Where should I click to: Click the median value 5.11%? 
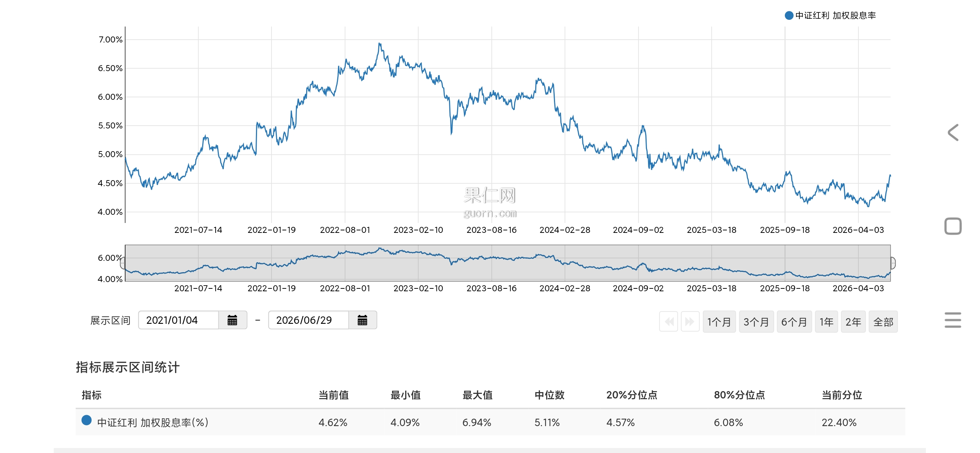click(547, 423)
